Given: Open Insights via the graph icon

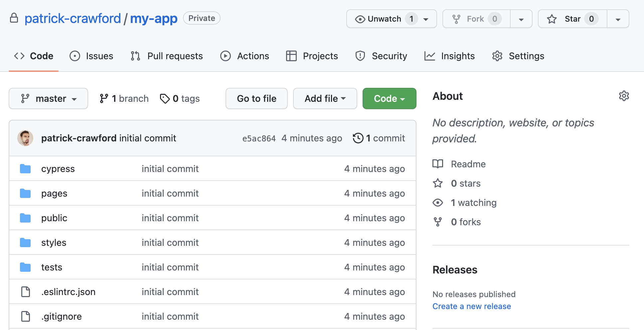Looking at the screenshot, I should (x=430, y=56).
